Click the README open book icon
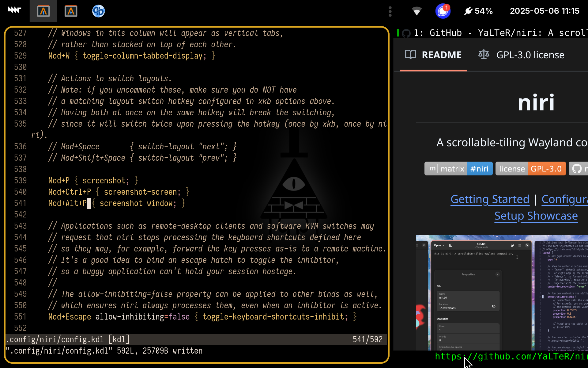 coord(410,55)
